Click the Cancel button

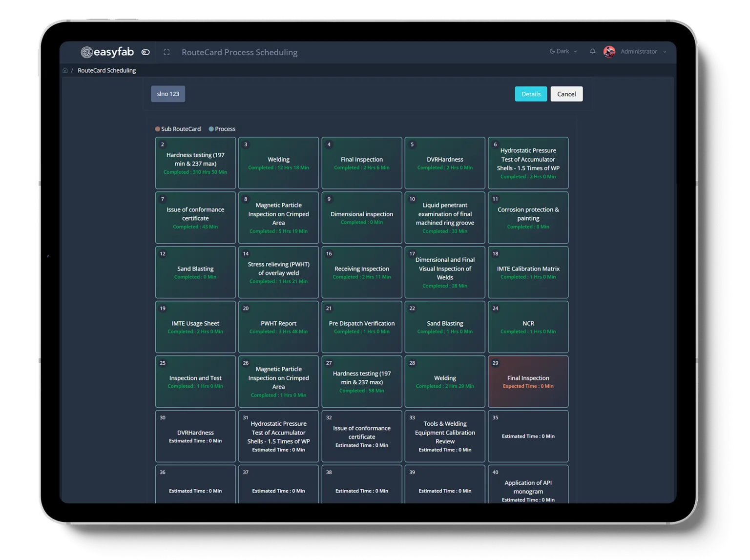point(566,94)
